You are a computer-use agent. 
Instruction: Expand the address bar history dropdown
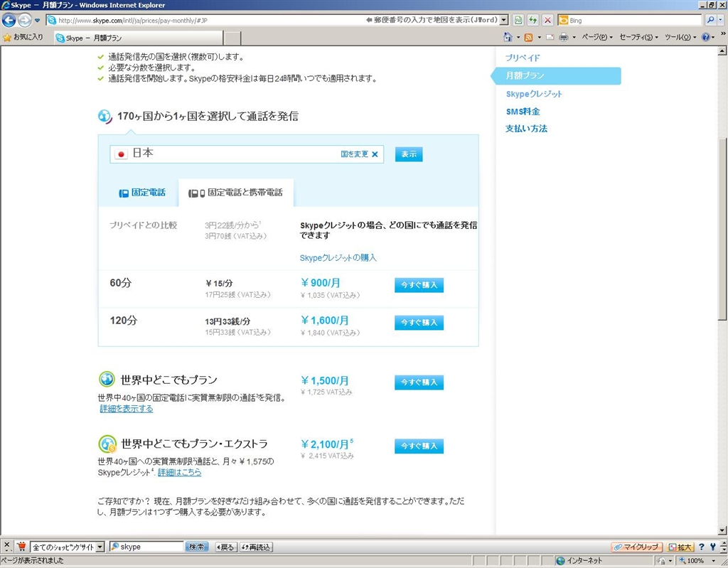(x=504, y=21)
